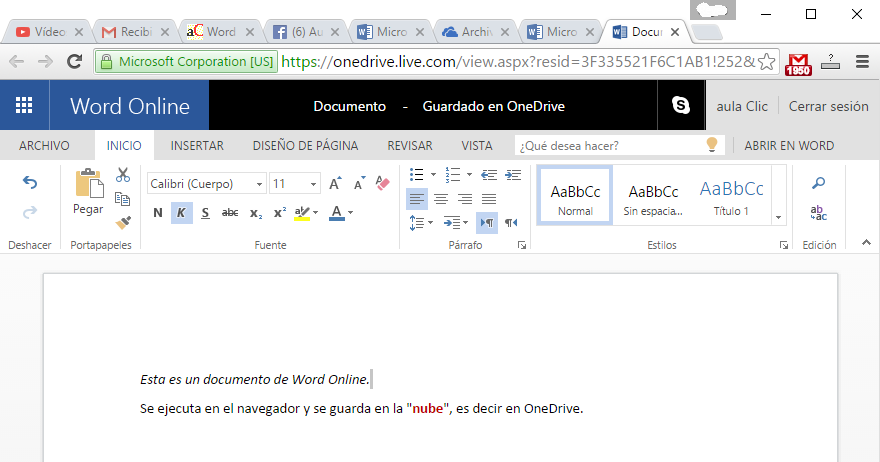This screenshot has height=462, width=880.
Task: Expand font color options arrow
Action: coord(350,212)
